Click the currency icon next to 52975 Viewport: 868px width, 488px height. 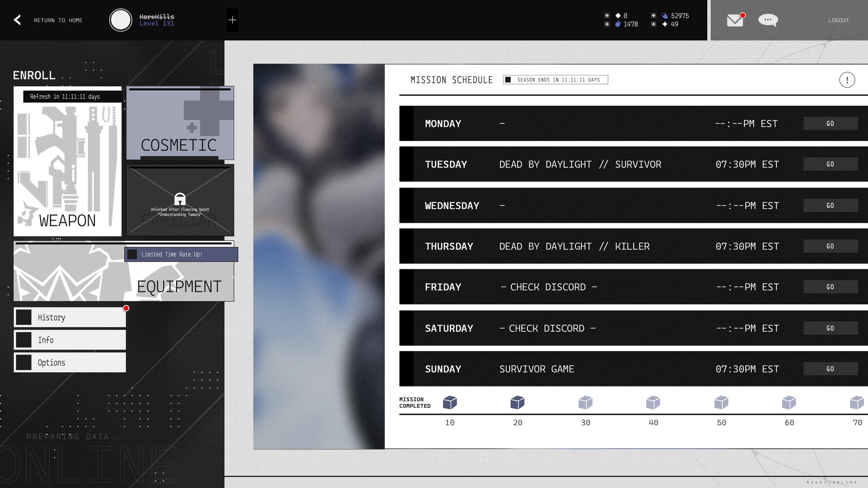[x=665, y=15]
